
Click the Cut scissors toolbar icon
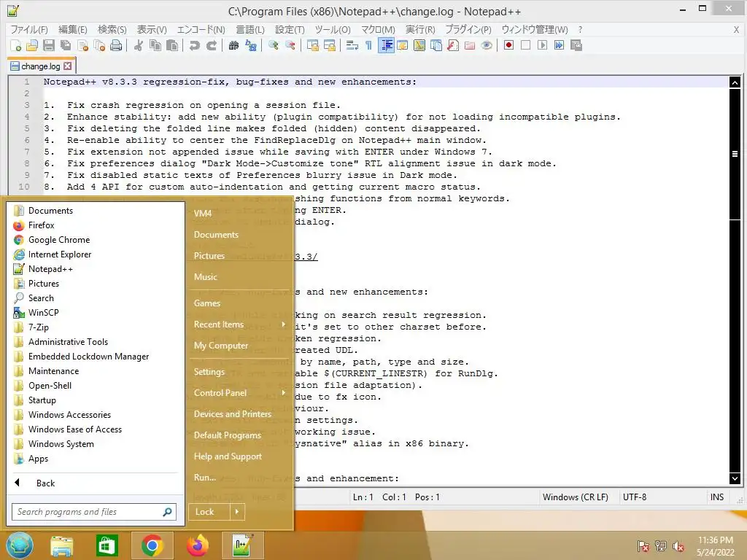(139, 46)
